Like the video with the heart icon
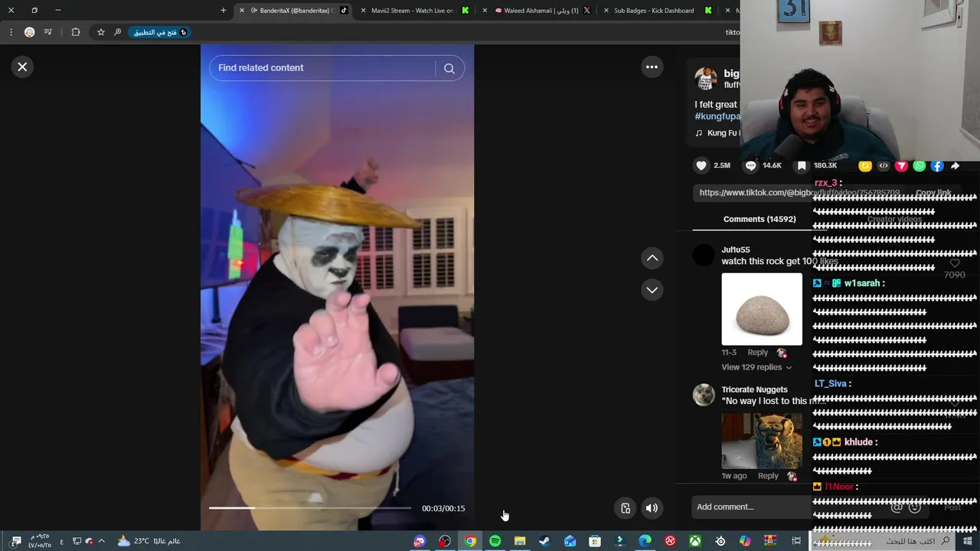 coord(701,165)
